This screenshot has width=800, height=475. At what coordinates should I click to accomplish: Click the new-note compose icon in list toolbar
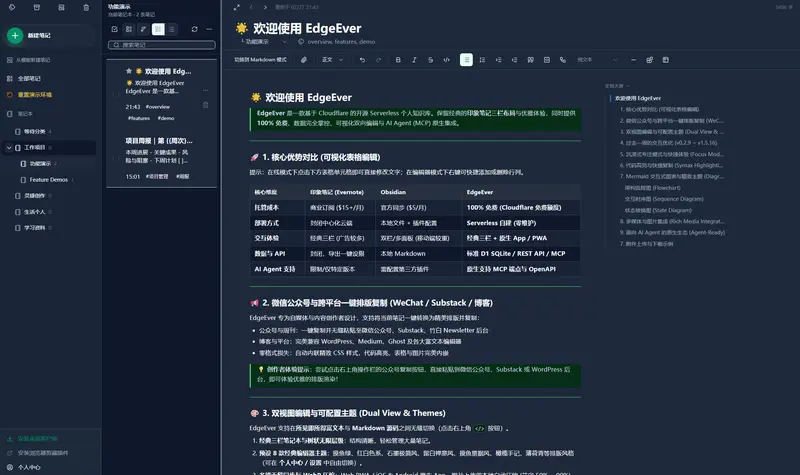pyautogui.click(x=114, y=29)
